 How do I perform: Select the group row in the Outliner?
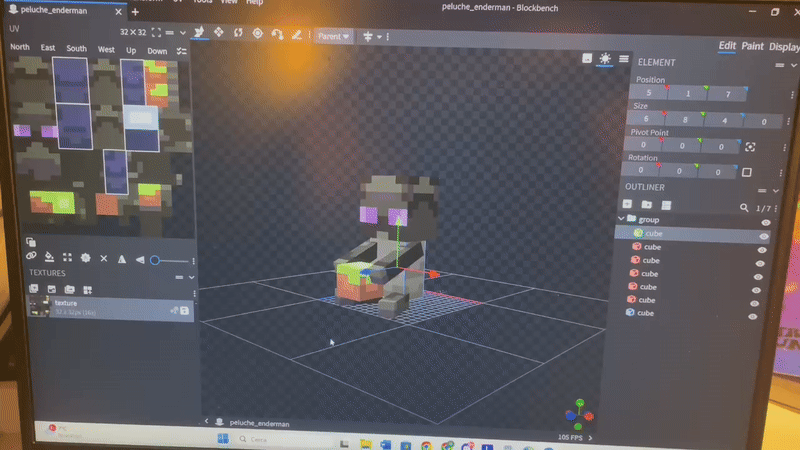[x=694, y=220]
